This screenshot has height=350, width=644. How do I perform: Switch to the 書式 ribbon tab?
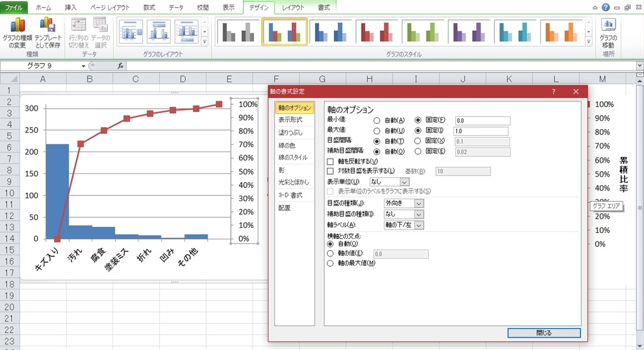[324, 8]
